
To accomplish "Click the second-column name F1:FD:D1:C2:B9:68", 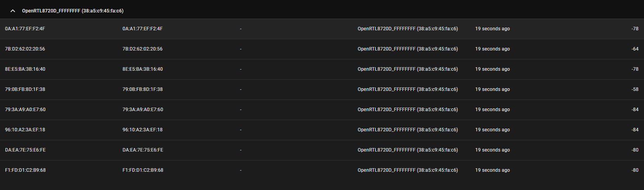I will [x=143, y=170].
